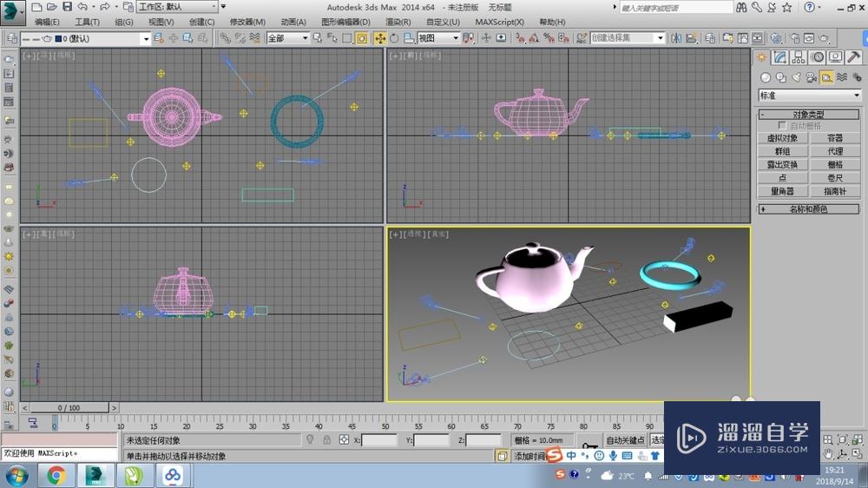Switch to the Hierarchy panel tab

[x=798, y=57]
